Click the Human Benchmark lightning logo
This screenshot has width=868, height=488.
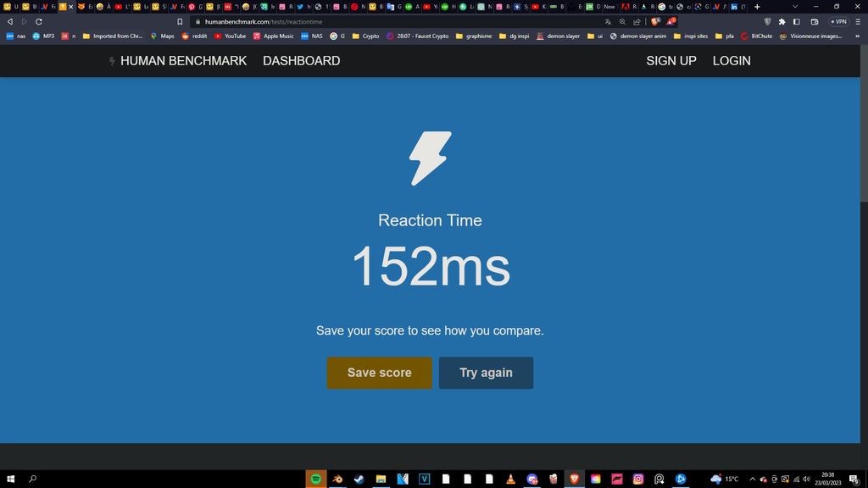(x=112, y=61)
